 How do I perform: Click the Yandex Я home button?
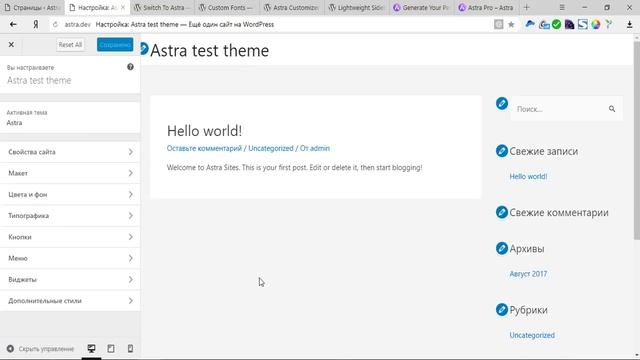36,24
